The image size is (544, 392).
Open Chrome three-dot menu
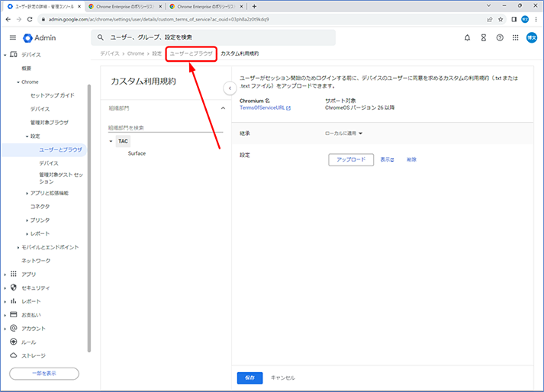point(536,19)
